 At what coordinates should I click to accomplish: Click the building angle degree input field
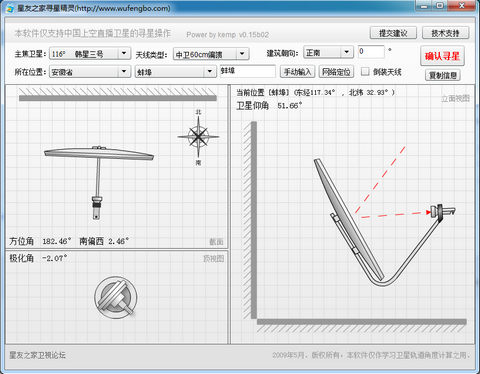point(371,52)
